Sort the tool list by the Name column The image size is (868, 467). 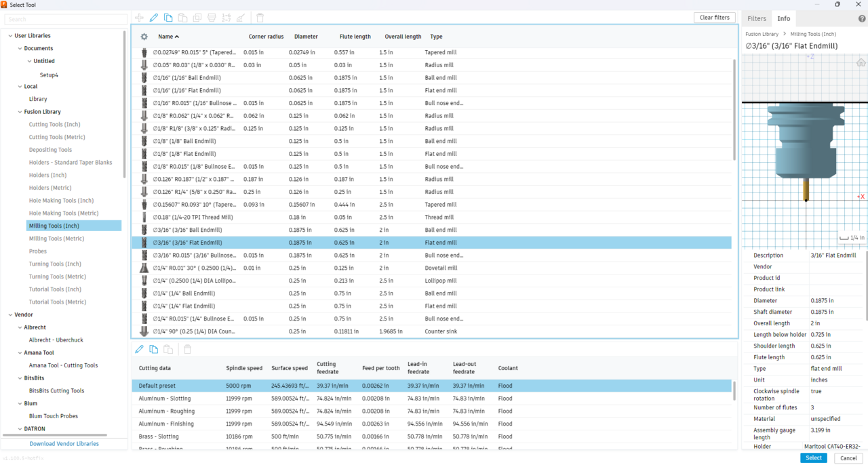click(168, 37)
